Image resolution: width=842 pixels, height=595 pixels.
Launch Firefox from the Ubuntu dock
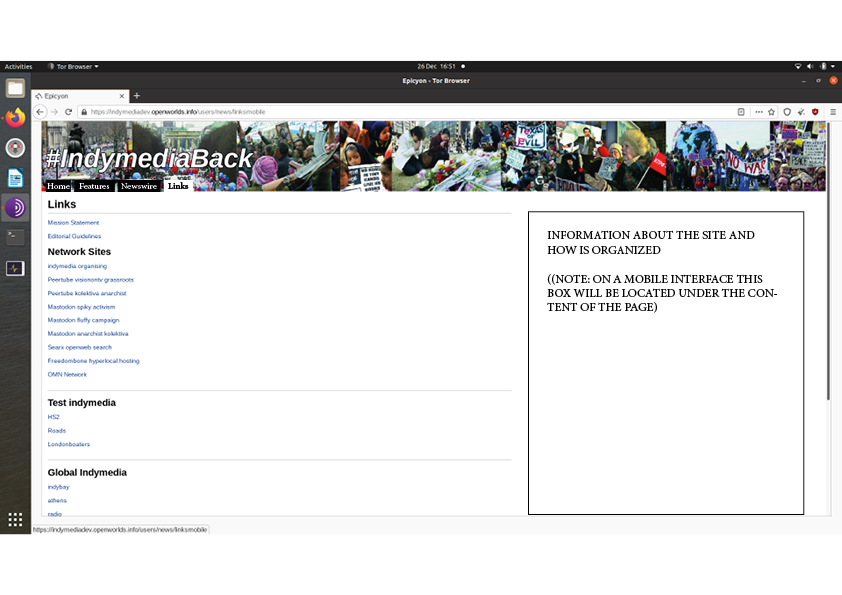(x=15, y=118)
